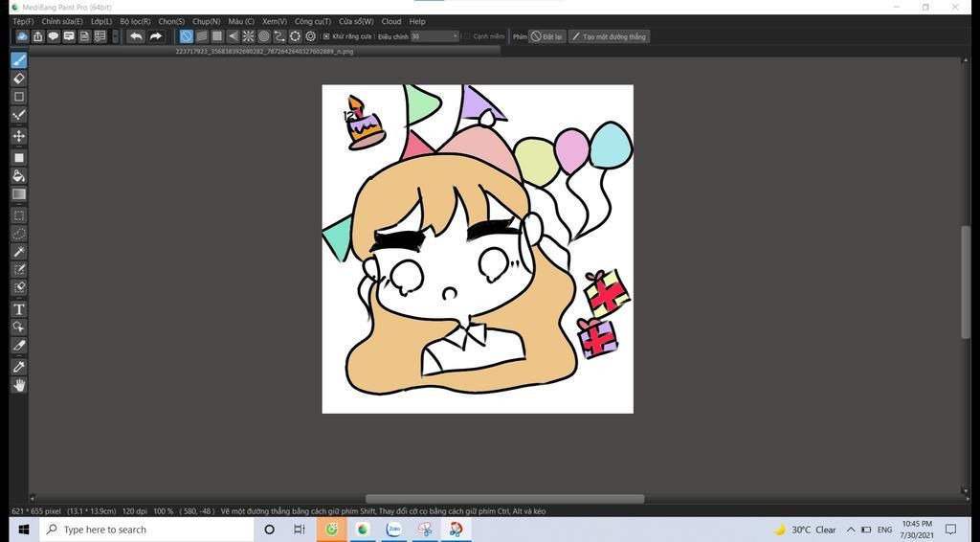Toggle the Khử răng cưa checkbox
Image resolution: width=980 pixels, height=542 pixels.
pyautogui.click(x=326, y=36)
